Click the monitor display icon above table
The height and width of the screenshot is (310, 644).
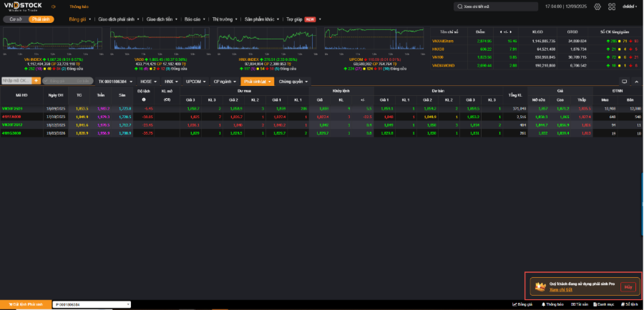click(x=624, y=82)
